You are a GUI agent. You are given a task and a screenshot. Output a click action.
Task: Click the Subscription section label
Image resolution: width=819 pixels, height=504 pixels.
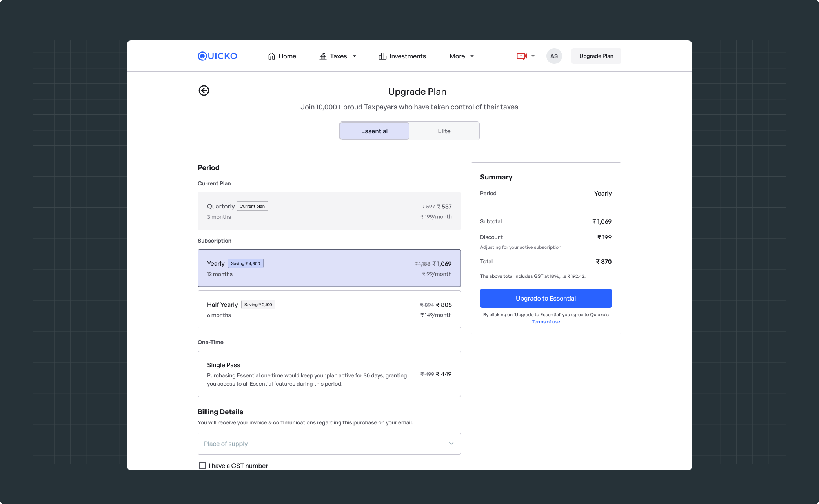pos(215,241)
